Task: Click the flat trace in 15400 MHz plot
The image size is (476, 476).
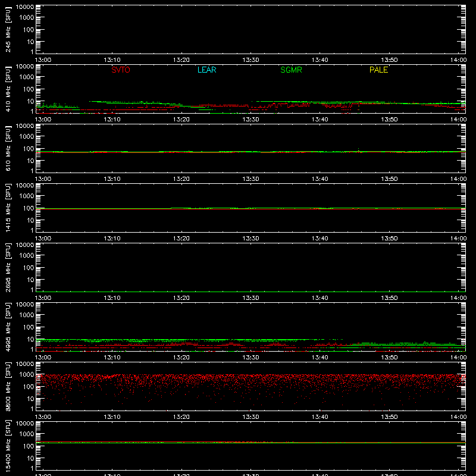Action: pos(250,443)
